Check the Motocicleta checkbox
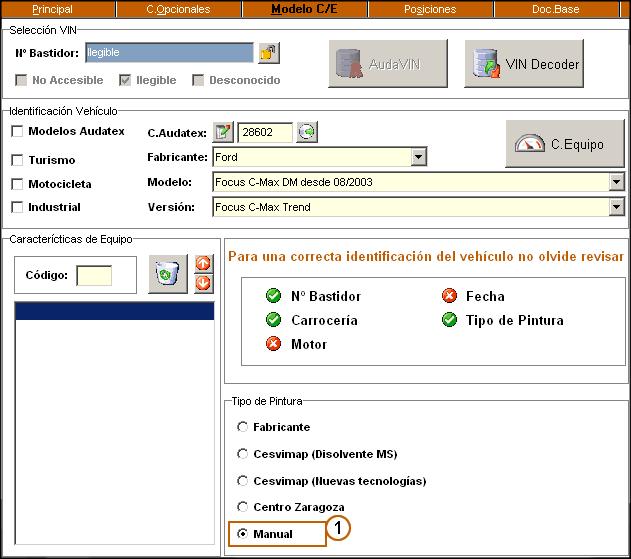 tap(17, 184)
